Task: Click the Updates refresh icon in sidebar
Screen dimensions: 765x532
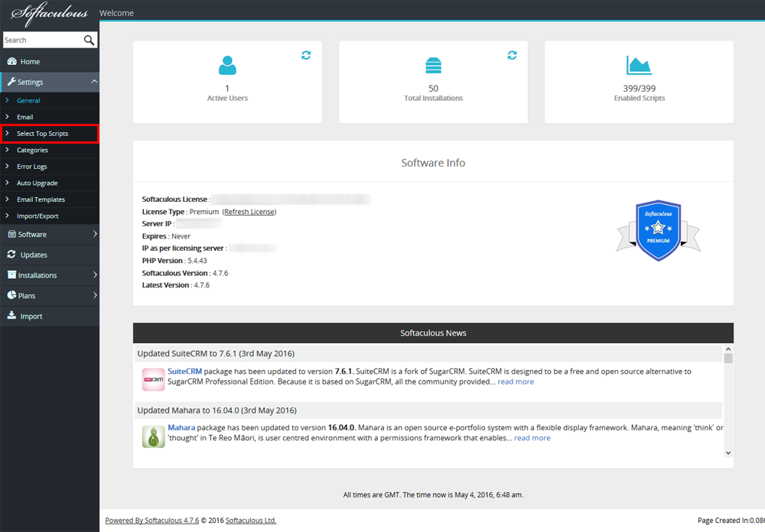Action: point(11,255)
